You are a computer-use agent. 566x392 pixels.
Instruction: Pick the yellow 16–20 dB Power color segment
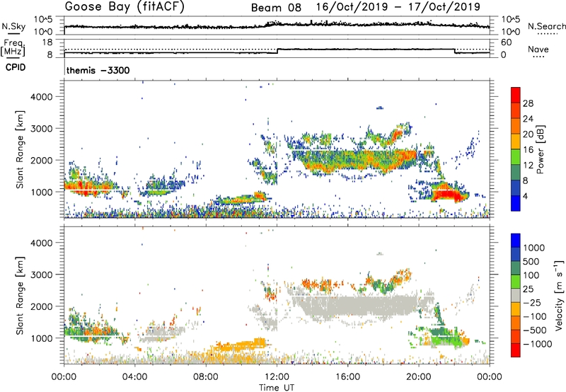[x=516, y=141]
